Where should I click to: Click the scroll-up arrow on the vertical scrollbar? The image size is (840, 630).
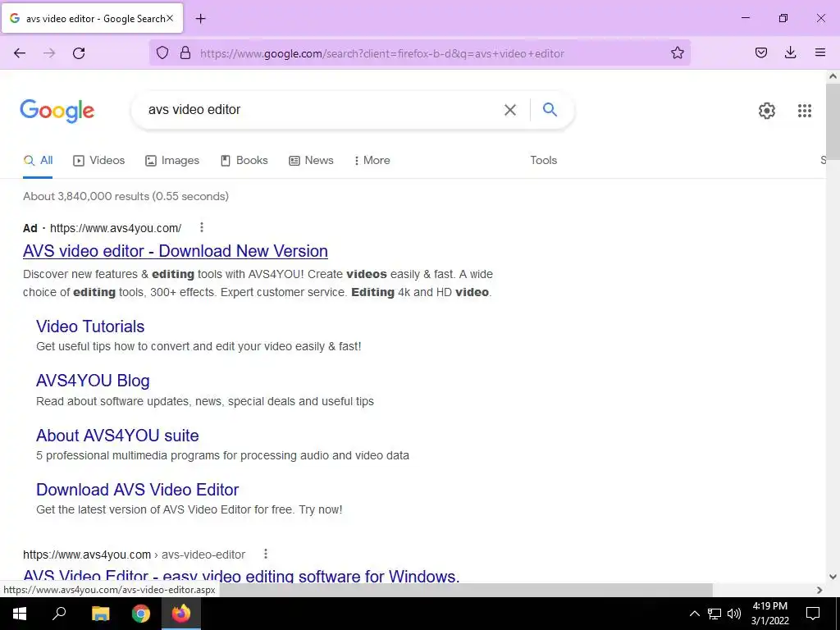833,76
